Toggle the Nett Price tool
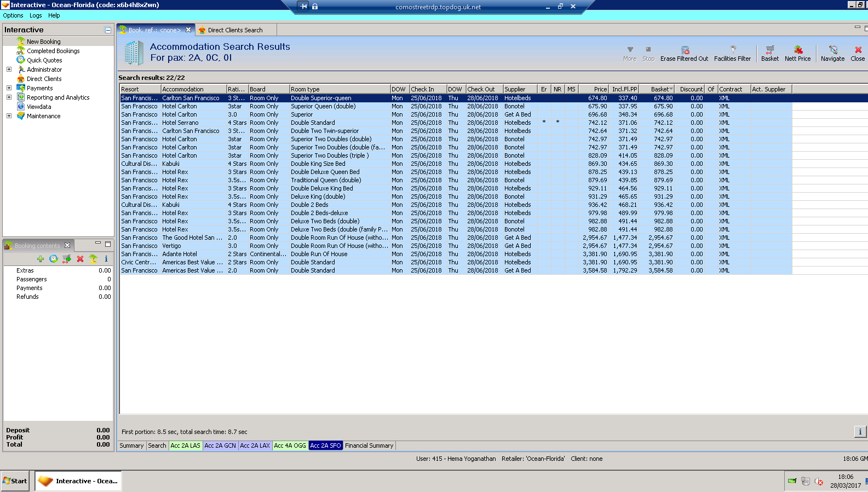This screenshot has height=492, width=868. [x=797, y=53]
